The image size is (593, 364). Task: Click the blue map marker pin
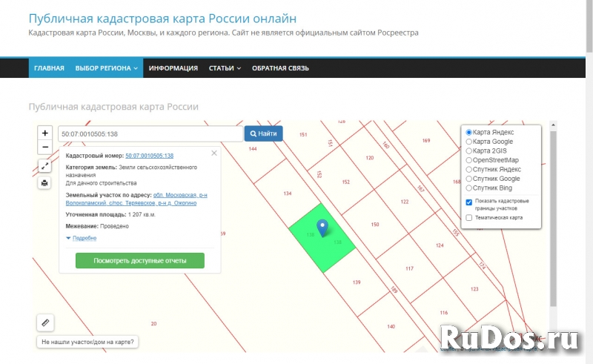(x=322, y=228)
